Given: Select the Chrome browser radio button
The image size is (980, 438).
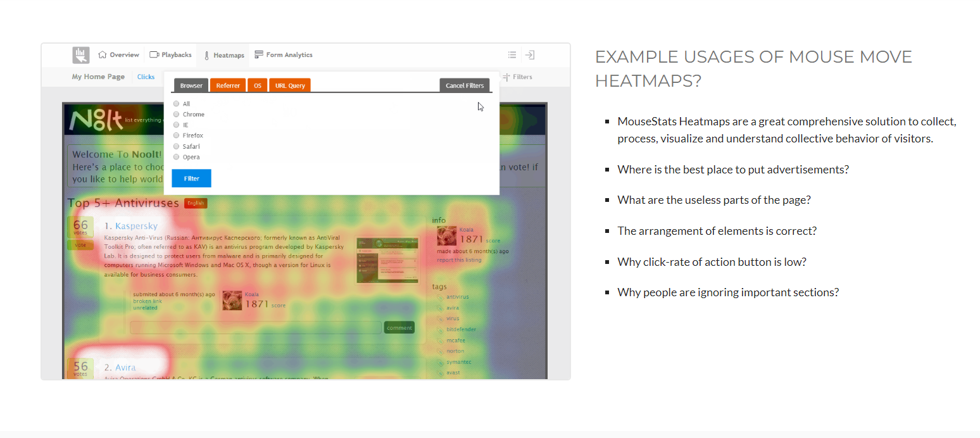Looking at the screenshot, I should (176, 114).
